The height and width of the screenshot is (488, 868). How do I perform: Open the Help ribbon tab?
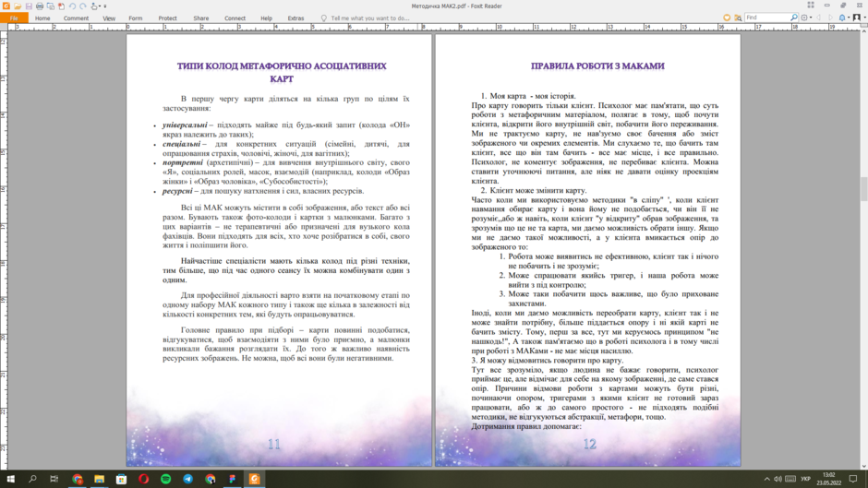click(266, 18)
